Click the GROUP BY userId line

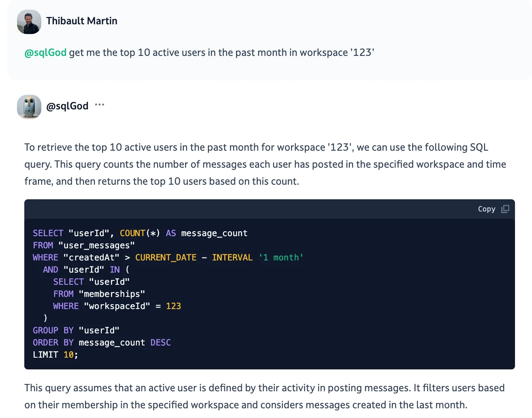76,330
